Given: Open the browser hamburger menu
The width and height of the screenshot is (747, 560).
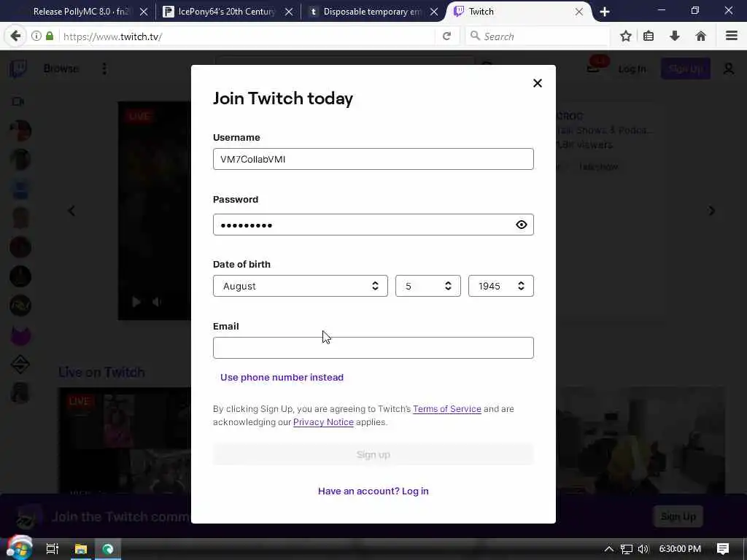Looking at the screenshot, I should [732, 36].
